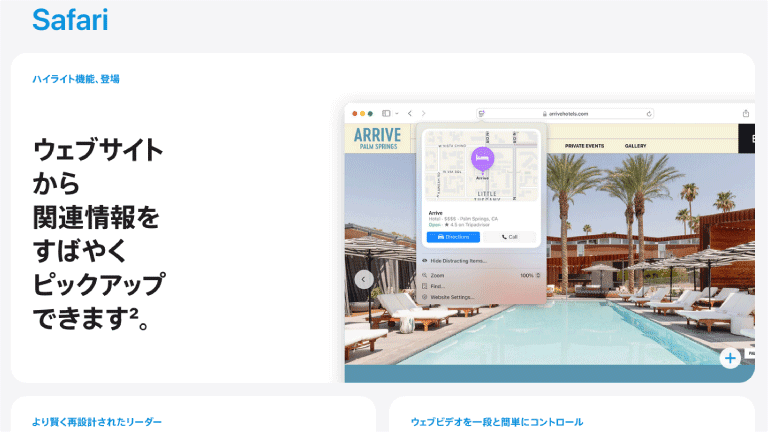The width and height of the screenshot is (768, 432).
Task: Click the ウェブサイトから関連情報を headline text
Action: [98, 183]
